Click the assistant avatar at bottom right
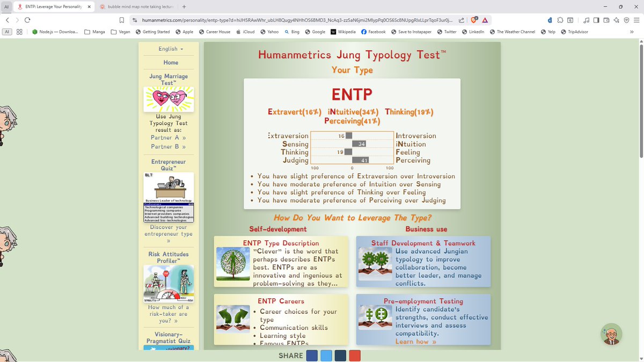 (x=611, y=335)
